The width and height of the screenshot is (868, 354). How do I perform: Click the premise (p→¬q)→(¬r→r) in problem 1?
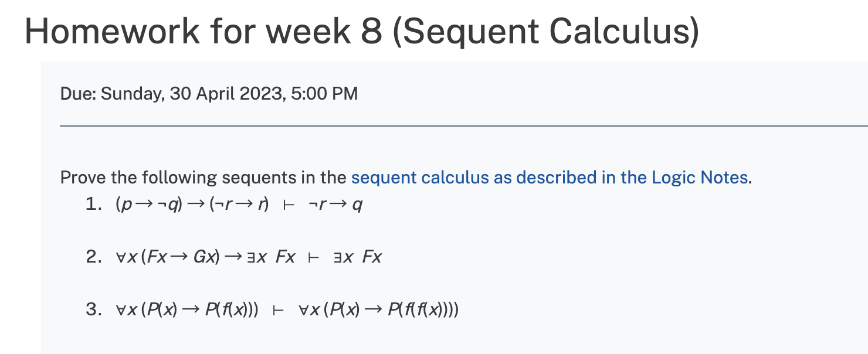pyautogui.click(x=192, y=205)
